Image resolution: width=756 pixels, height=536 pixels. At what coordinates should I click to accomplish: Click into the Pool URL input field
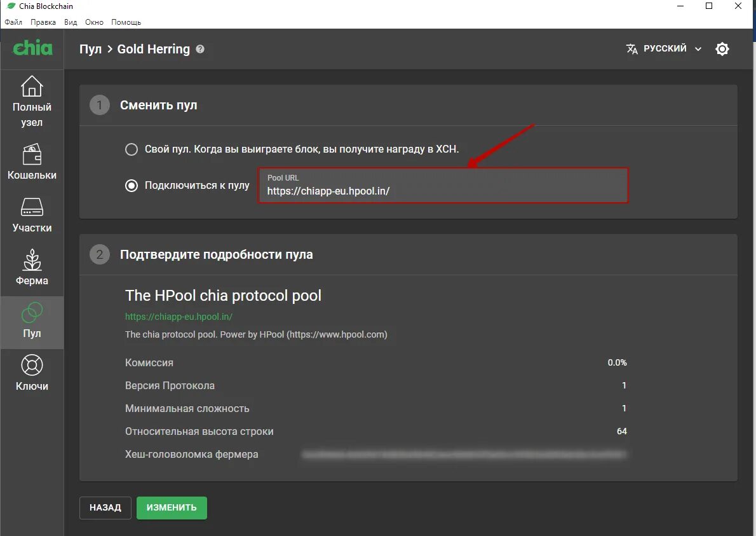443,185
